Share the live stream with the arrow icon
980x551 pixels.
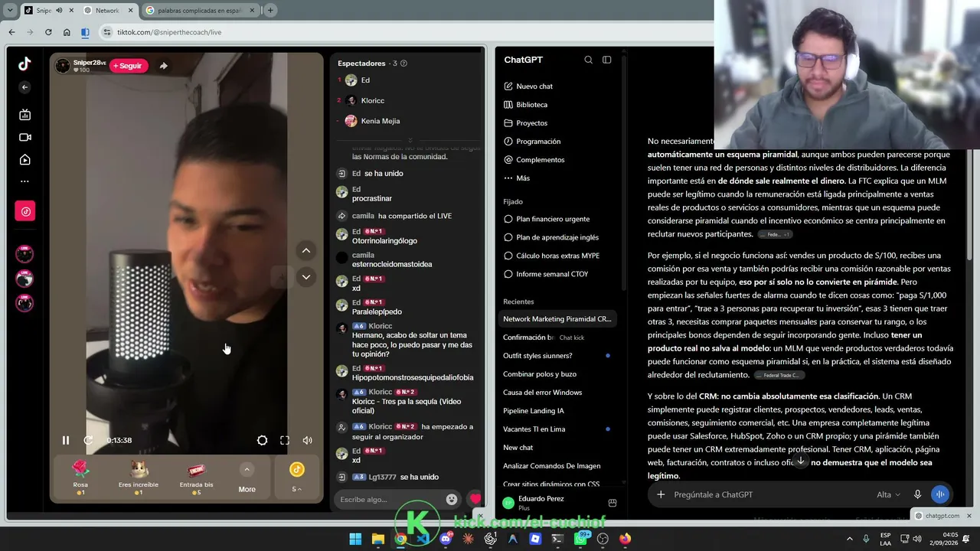tap(163, 66)
